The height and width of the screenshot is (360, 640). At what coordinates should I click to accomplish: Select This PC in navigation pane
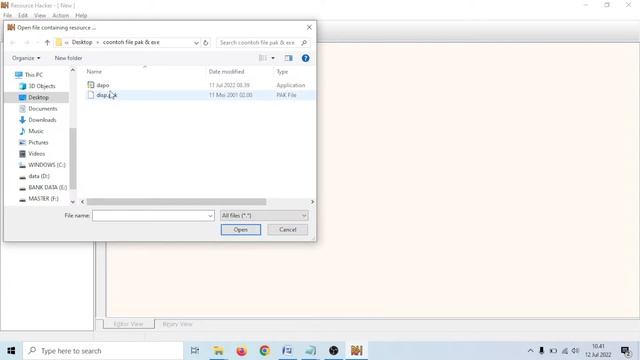pyautogui.click(x=33, y=75)
